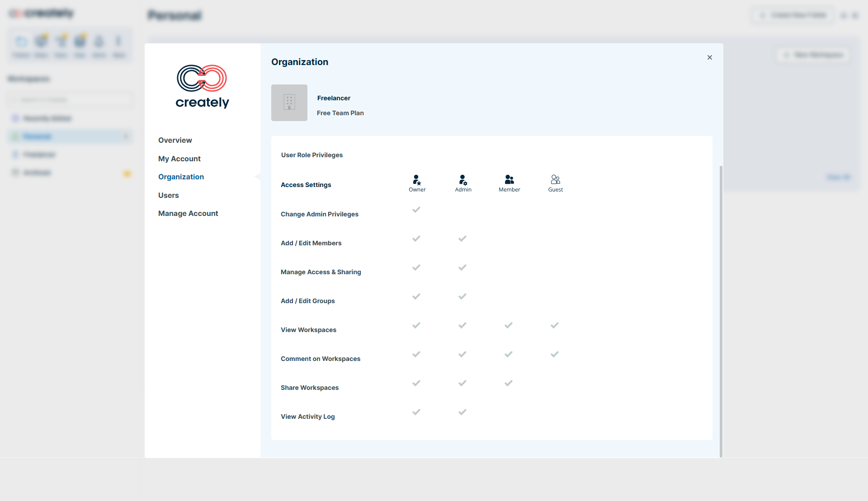
Task: Click Admin checkmark for Add / Edit Members
Action: pyautogui.click(x=462, y=239)
